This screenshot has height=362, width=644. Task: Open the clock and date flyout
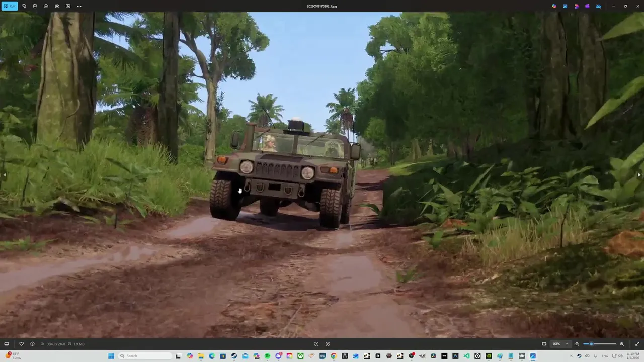(x=632, y=356)
